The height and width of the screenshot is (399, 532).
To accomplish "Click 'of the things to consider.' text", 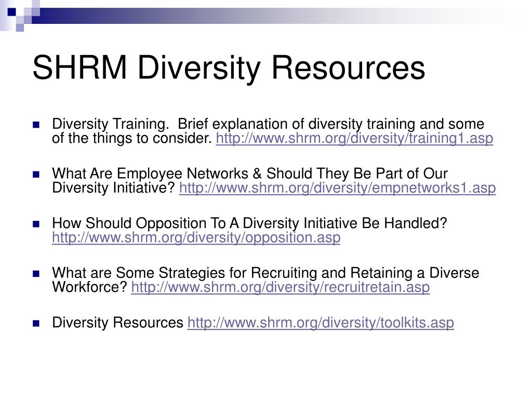I will 132,138.
